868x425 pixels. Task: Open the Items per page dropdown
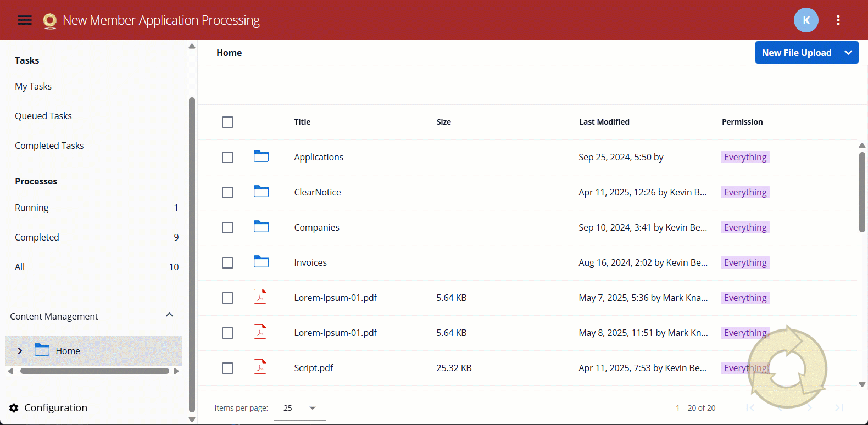pos(299,408)
